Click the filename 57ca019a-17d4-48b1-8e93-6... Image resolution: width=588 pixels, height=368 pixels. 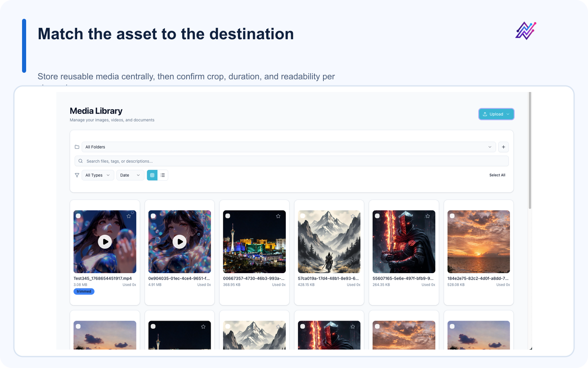pyautogui.click(x=328, y=278)
